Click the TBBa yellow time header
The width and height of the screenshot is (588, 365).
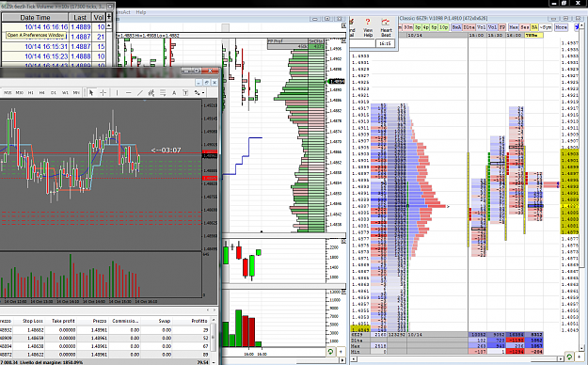click(x=533, y=35)
